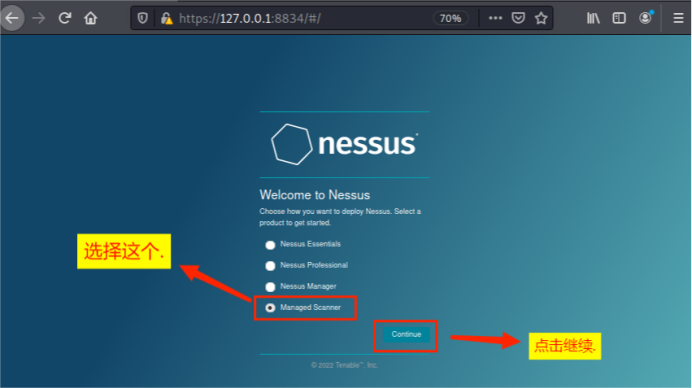The image size is (692, 388).
Task: Select Managed Scanner radio option
Action: click(270, 308)
